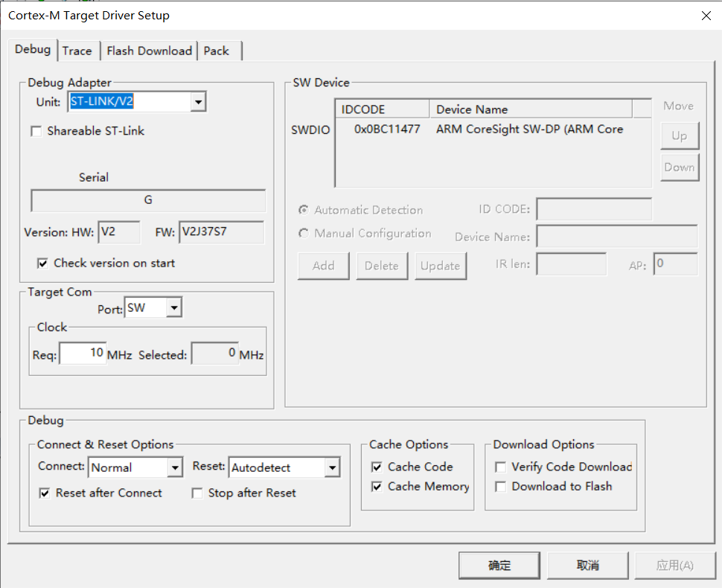722x588 pixels.
Task: Close the Cortex-M Target Driver Setup dialog
Action: [x=706, y=16]
